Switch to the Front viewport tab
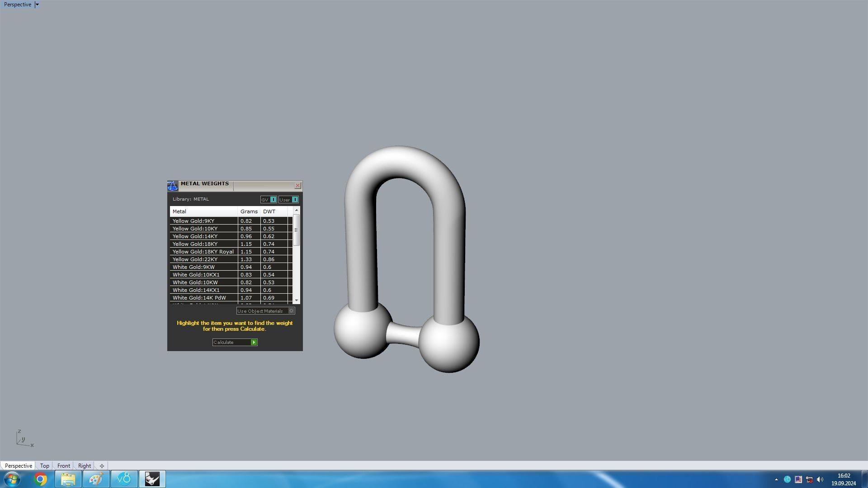This screenshot has height=488, width=868. tap(63, 466)
